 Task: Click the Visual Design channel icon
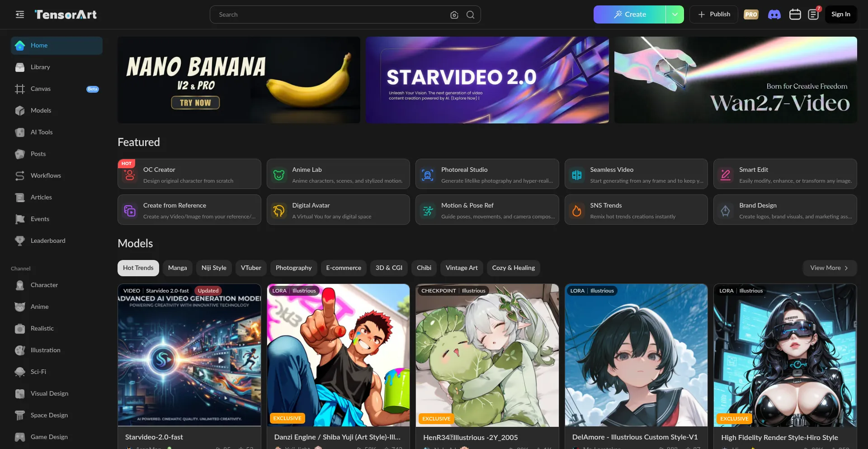point(20,393)
